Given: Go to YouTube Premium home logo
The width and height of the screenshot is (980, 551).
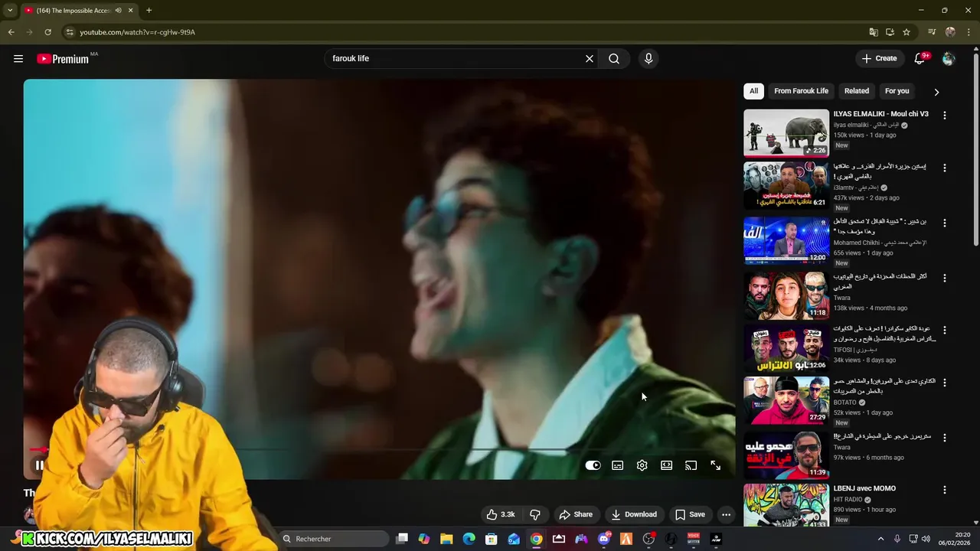Looking at the screenshot, I should [63, 59].
